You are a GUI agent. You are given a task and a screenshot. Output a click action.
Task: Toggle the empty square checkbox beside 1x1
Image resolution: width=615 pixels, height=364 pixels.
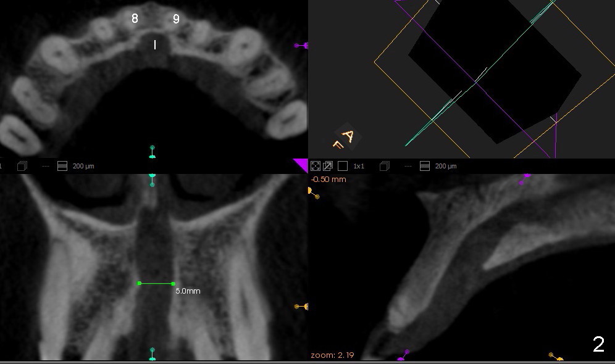(x=343, y=166)
